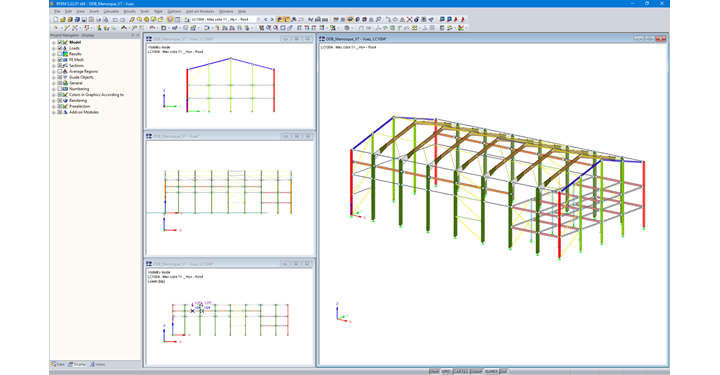The width and height of the screenshot is (720, 375).
Task: Close the Project Navigator panel
Action: click(x=138, y=35)
